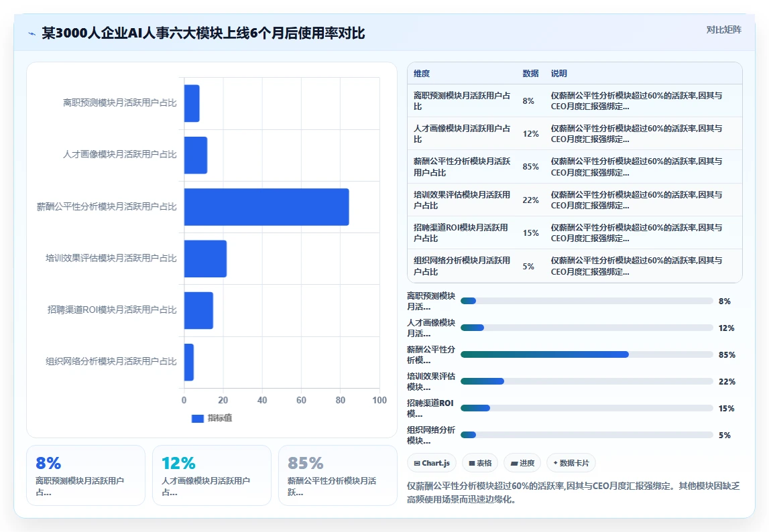Select the 数据卡片 tag chip
Viewport: 769px width, 532px height.
coord(571,463)
